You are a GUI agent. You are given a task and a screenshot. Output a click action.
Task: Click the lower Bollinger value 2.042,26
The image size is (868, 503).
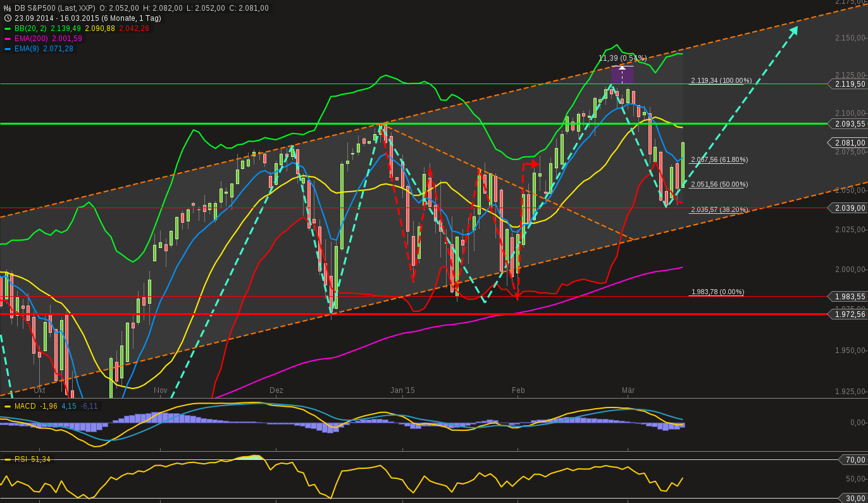click(135, 28)
